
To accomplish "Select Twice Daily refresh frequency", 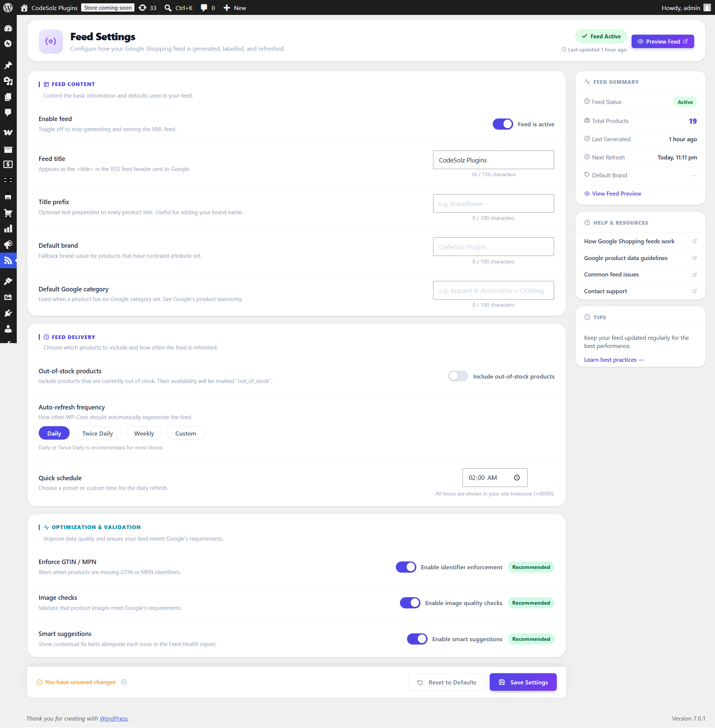I will 97,433.
